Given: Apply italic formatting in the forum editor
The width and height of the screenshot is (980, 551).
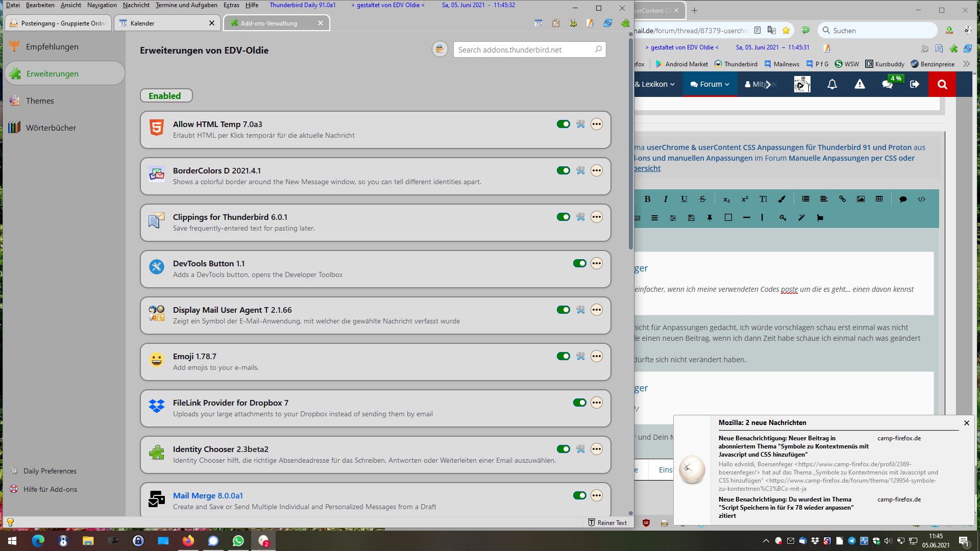Looking at the screenshot, I should [666, 199].
